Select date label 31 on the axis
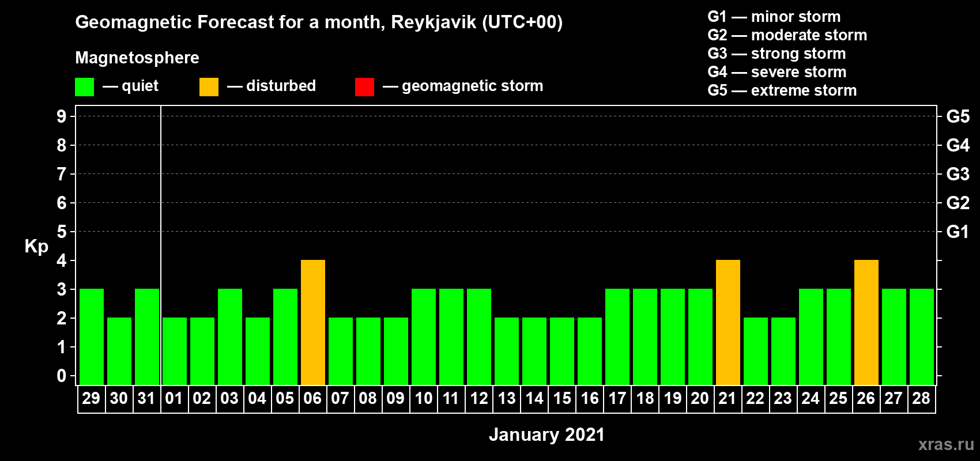The height and width of the screenshot is (461, 980). pos(146,399)
